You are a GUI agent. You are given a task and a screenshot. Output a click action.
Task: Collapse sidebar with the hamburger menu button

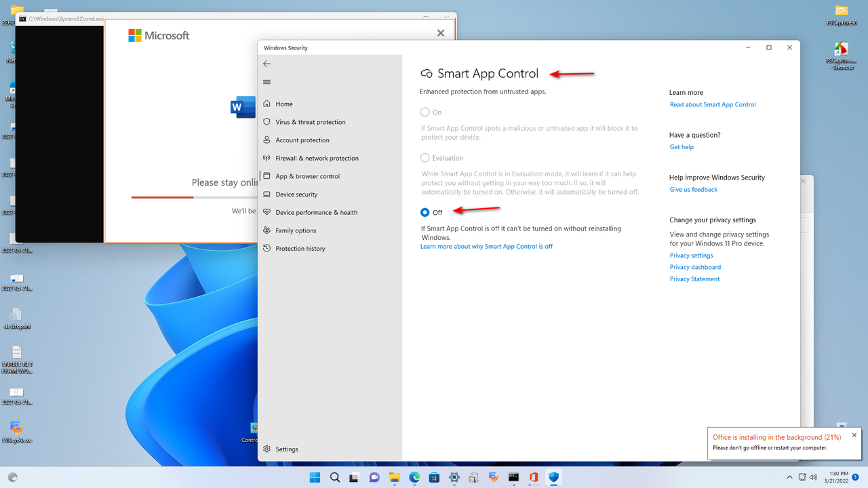(267, 82)
